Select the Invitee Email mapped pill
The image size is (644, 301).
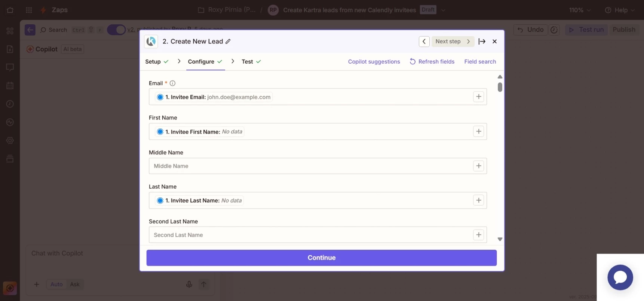214,97
